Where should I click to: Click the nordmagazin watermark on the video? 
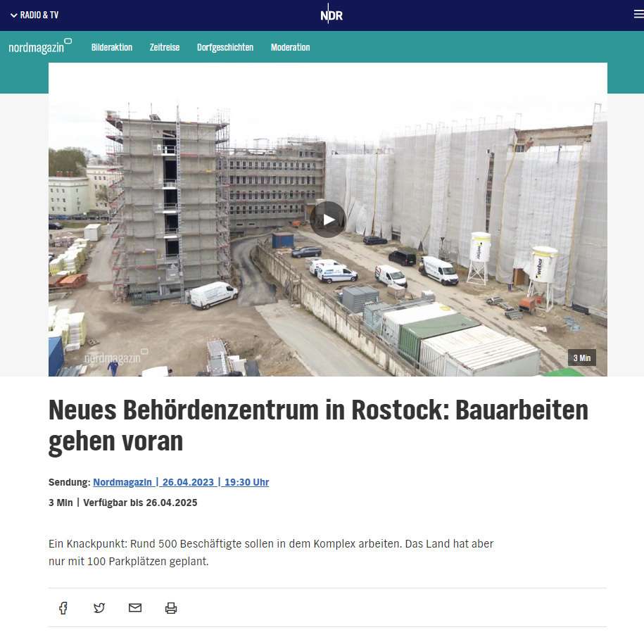point(111,358)
